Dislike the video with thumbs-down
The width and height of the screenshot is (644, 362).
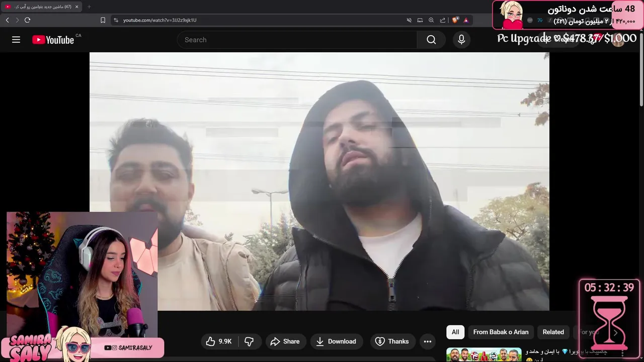[250, 341]
